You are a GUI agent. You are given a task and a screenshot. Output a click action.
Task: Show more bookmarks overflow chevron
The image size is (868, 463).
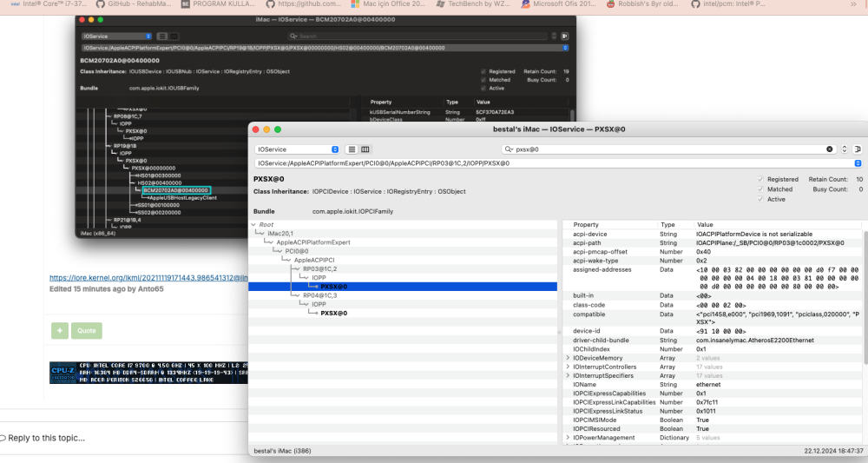853,3
